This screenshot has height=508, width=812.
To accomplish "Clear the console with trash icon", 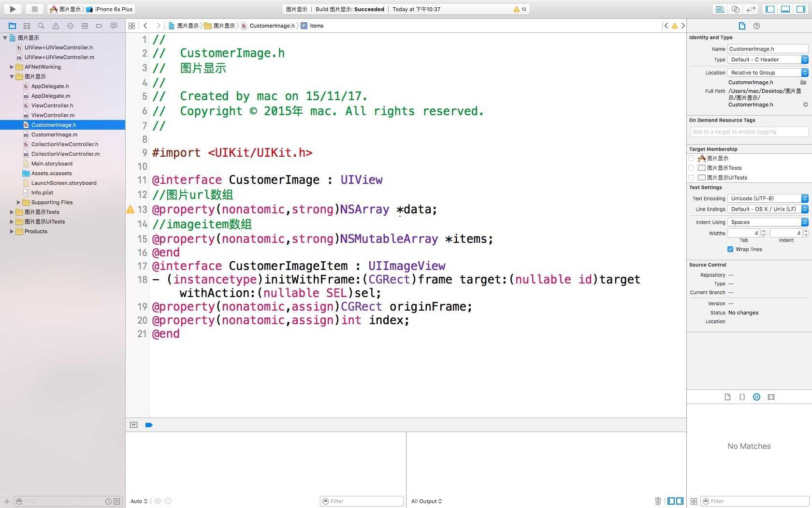I will tap(658, 501).
